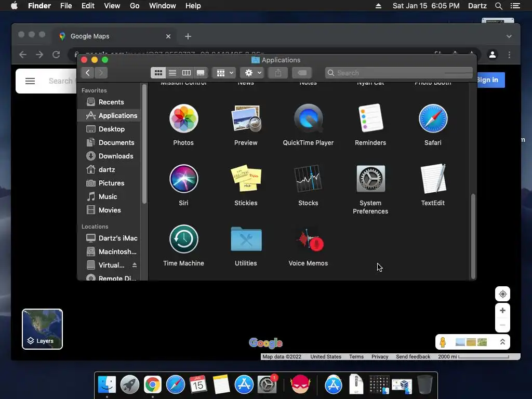532x399 pixels.
Task: Expand the Google Maps imagery strip
Action: tap(502, 342)
